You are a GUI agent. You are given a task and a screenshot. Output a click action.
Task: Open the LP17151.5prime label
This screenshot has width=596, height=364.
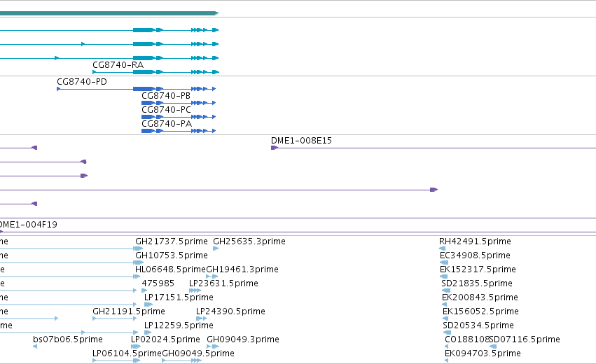[179, 297]
